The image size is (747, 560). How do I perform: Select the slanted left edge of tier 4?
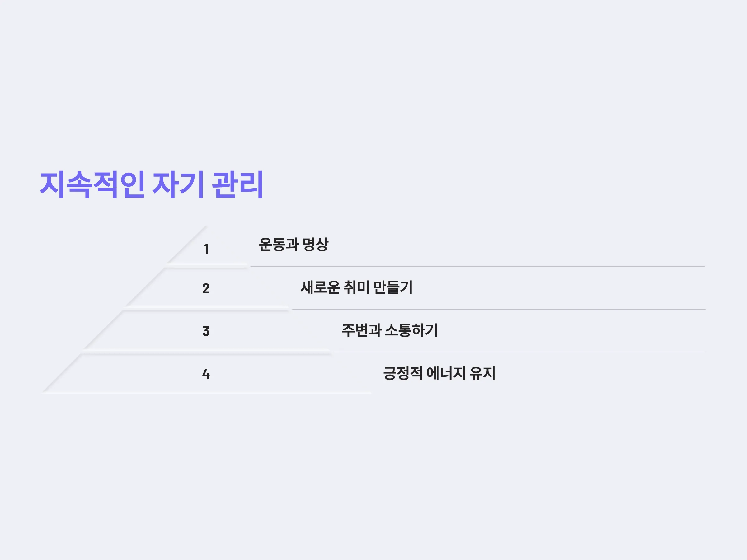pyautogui.click(x=62, y=373)
